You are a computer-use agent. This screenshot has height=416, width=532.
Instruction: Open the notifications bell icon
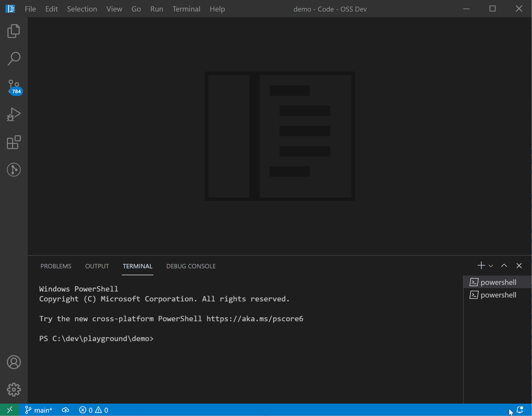[x=520, y=410]
